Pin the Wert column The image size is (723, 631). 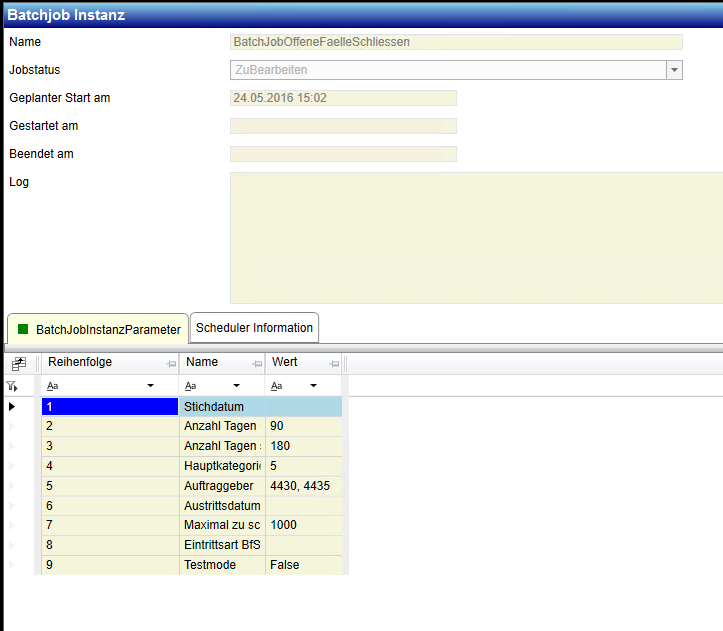pyautogui.click(x=337, y=364)
